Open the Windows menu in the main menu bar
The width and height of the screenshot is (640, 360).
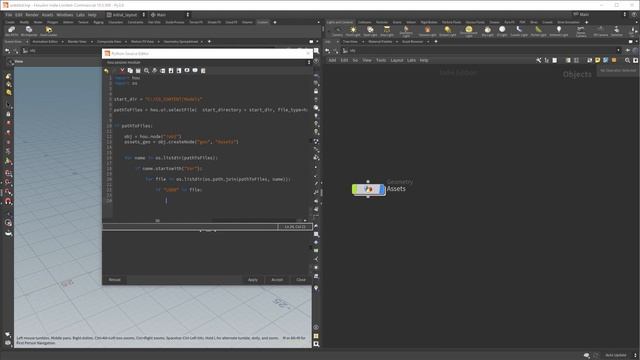tap(64, 15)
